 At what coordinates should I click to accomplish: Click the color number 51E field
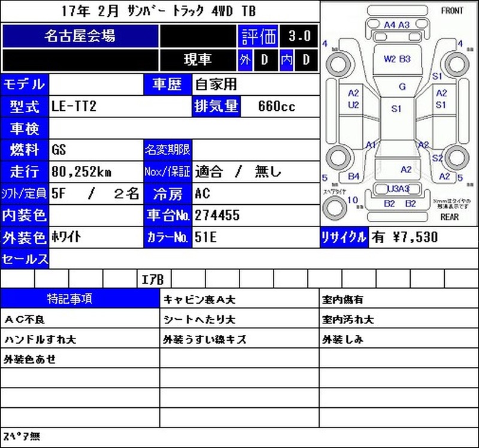(x=256, y=237)
